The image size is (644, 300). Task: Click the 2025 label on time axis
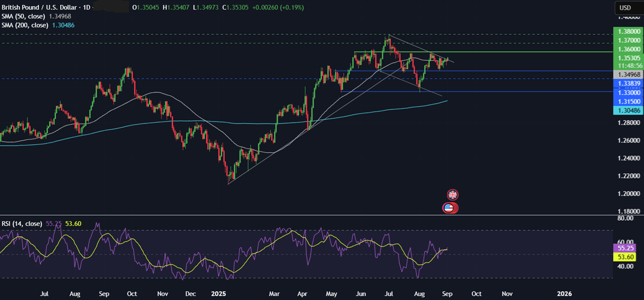tap(218, 293)
